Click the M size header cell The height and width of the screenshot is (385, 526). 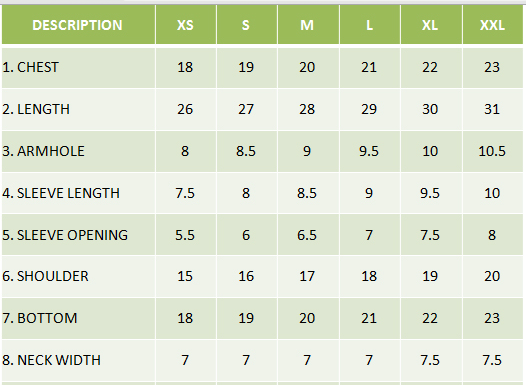point(308,25)
